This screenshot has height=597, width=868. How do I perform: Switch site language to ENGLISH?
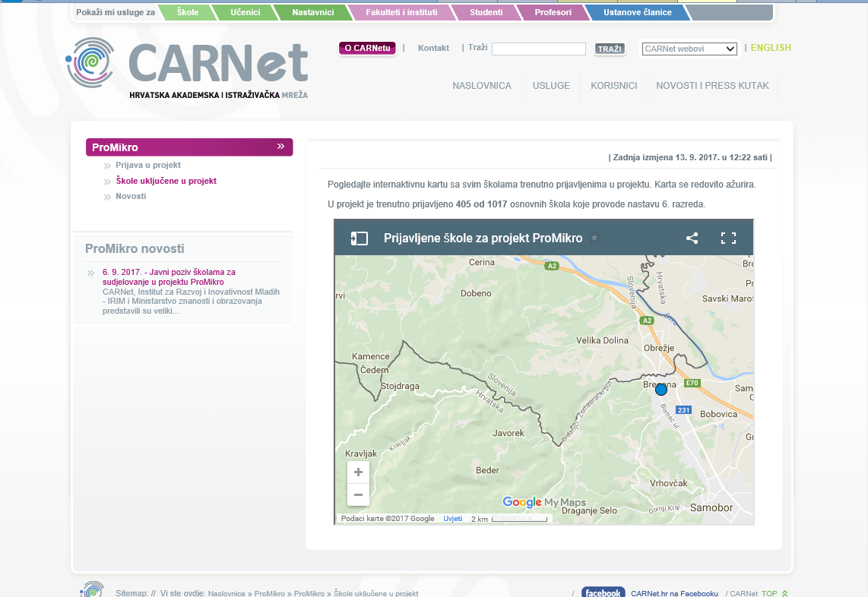click(x=771, y=48)
